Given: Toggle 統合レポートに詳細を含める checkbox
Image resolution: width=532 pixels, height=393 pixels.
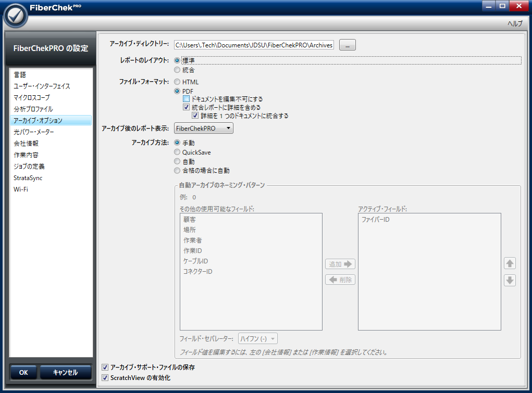Looking at the screenshot, I should click(x=186, y=107).
